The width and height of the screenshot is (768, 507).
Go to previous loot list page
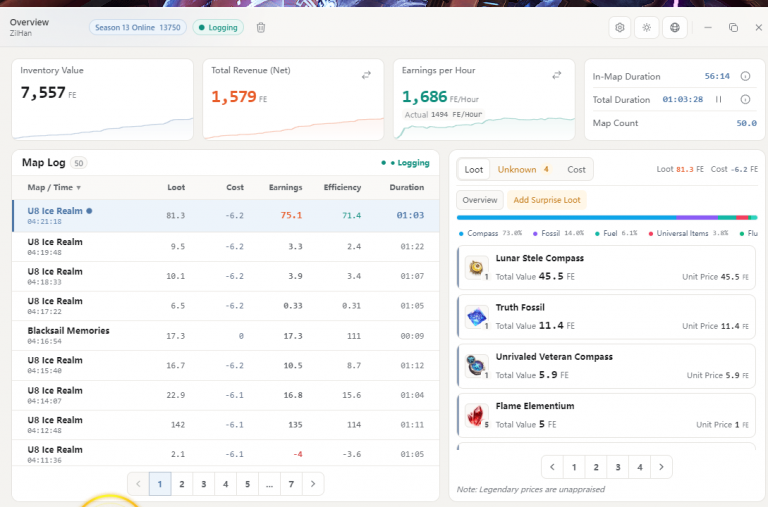pos(552,467)
